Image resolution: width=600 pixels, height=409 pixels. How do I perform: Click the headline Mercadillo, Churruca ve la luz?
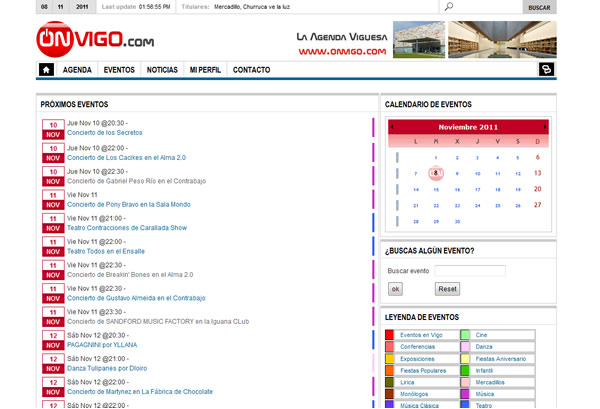(252, 7)
